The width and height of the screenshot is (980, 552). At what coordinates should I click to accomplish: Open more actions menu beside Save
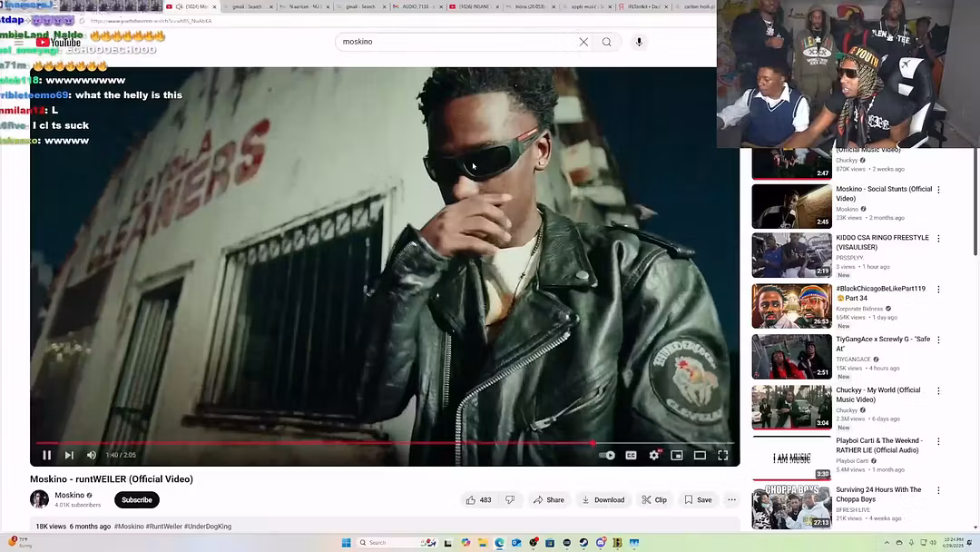pos(731,500)
